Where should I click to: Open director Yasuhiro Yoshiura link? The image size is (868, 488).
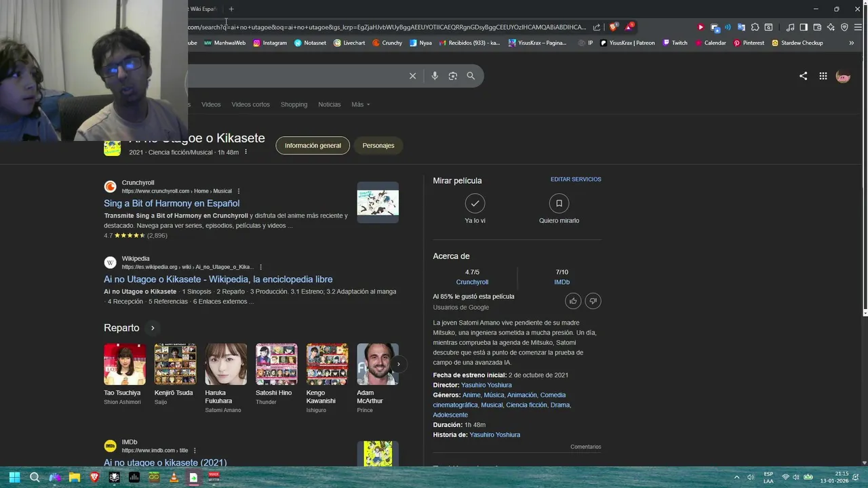click(x=486, y=385)
